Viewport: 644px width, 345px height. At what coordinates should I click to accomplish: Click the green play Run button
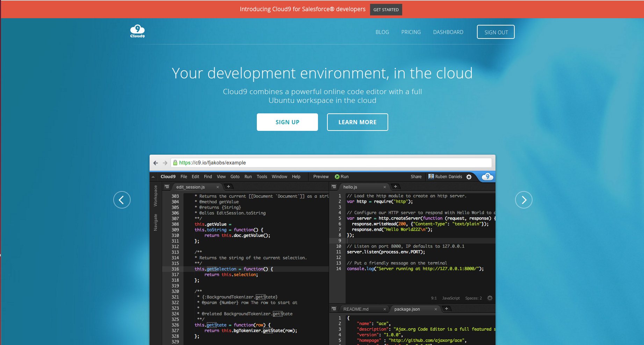[x=341, y=177]
